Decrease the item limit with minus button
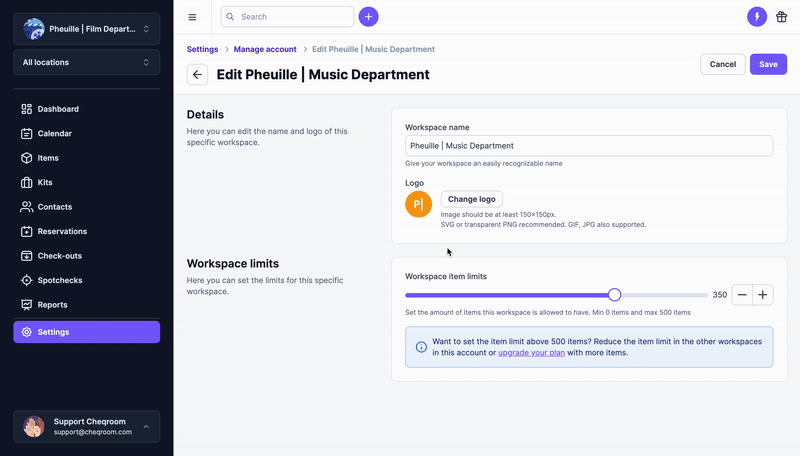This screenshot has width=800, height=456. pos(742,295)
